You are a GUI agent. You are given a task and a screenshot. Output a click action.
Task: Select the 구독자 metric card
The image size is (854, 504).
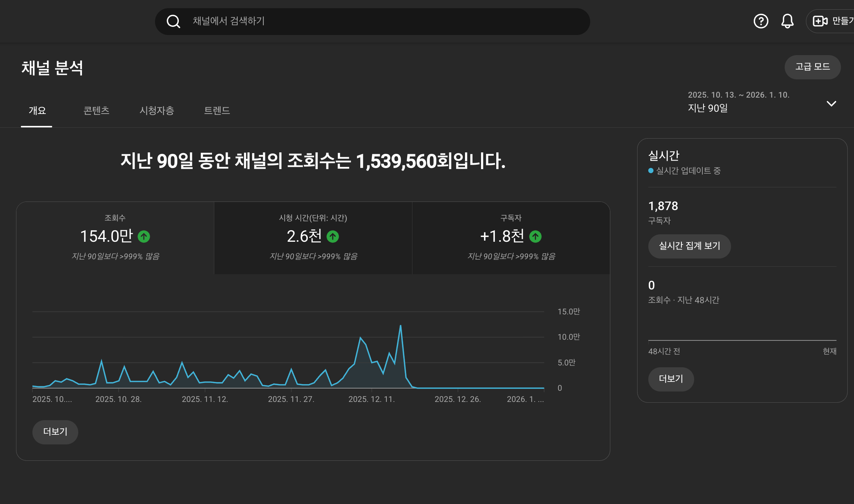(511, 238)
